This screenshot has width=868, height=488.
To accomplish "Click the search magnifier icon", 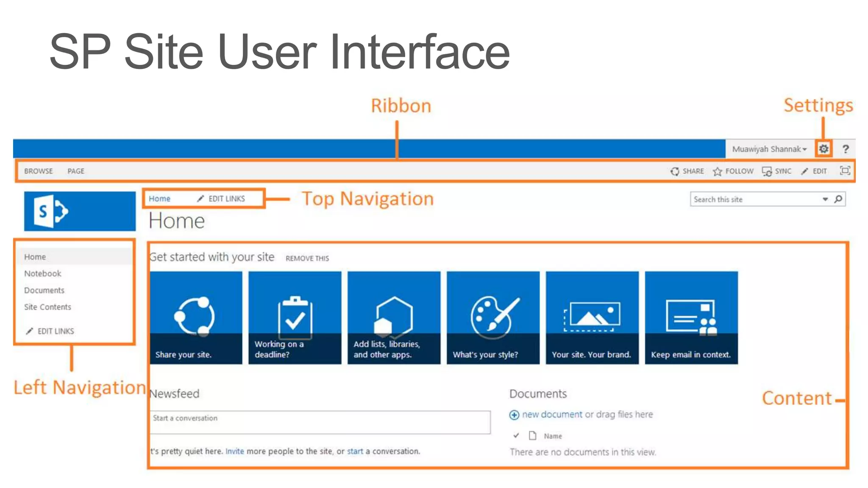I will click(x=838, y=199).
